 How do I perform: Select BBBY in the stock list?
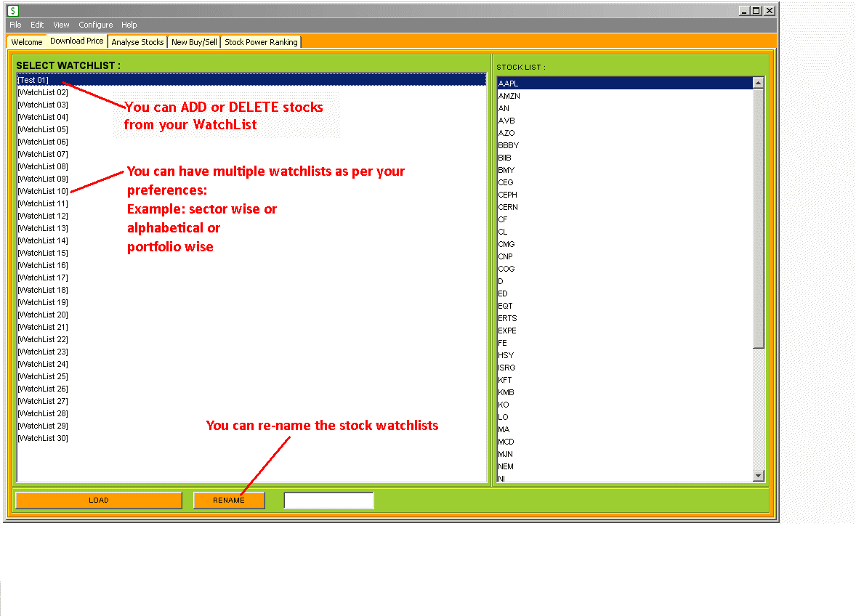tap(625, 146)
